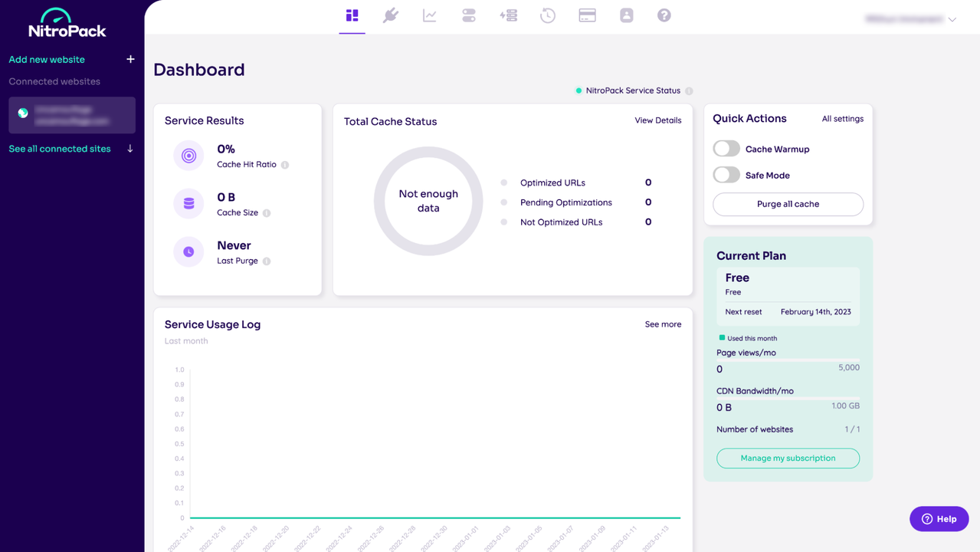Click Manage my subscription button
Viewport: 980px width, 552px height.
[788, 458]
